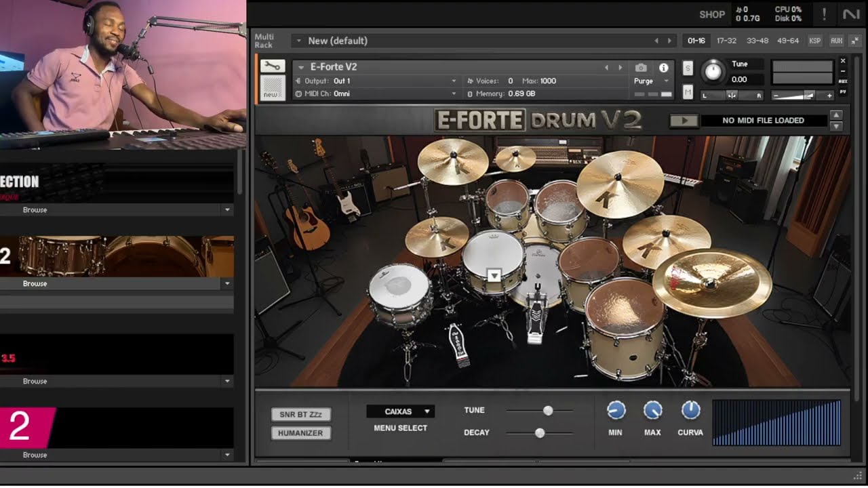Toggle the SNR BT Zzz button
Screen dimensions: 868x488
301,414
